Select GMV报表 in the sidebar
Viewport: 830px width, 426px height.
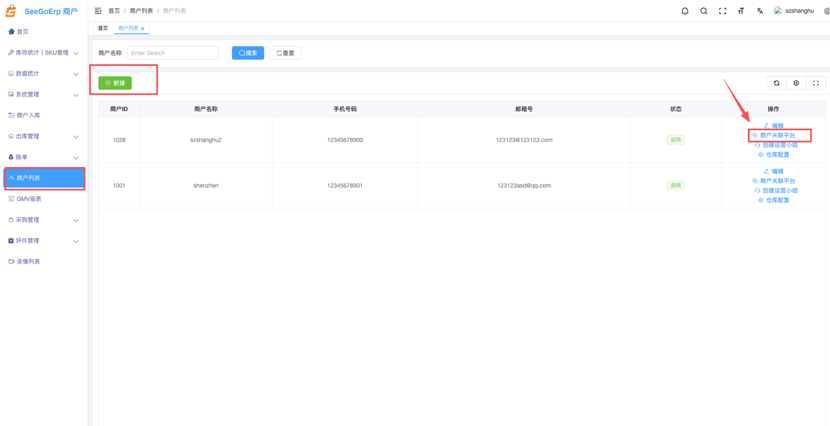point(29,199)
